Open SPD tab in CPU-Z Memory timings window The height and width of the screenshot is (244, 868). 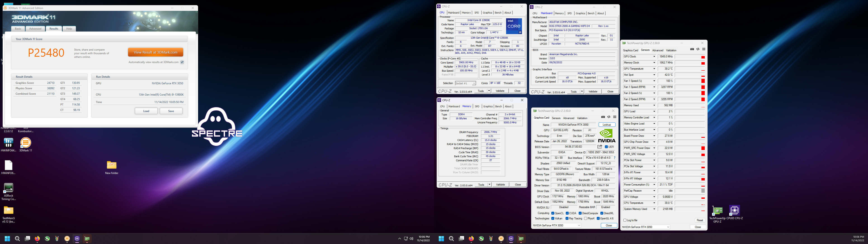[477, 106]
